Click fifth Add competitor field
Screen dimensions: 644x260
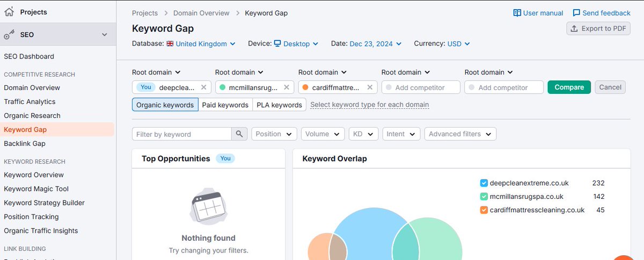pos(504,87)
